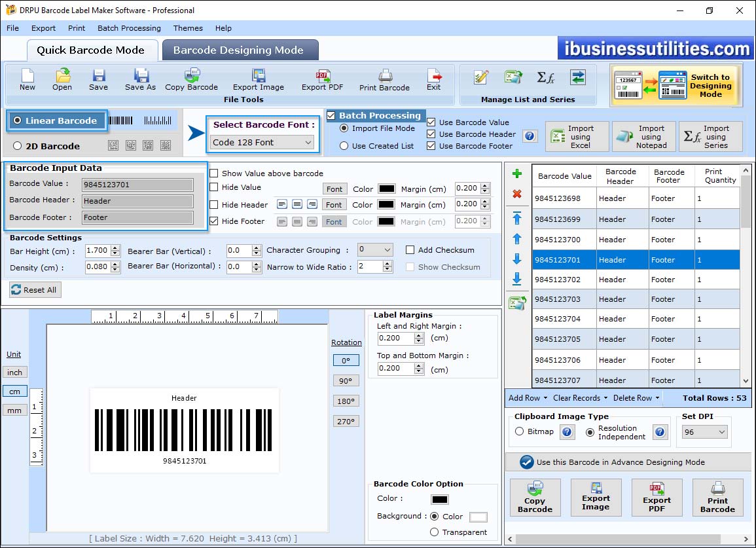
Task: Switch to Designing Mode
Action: pos(675,86)
